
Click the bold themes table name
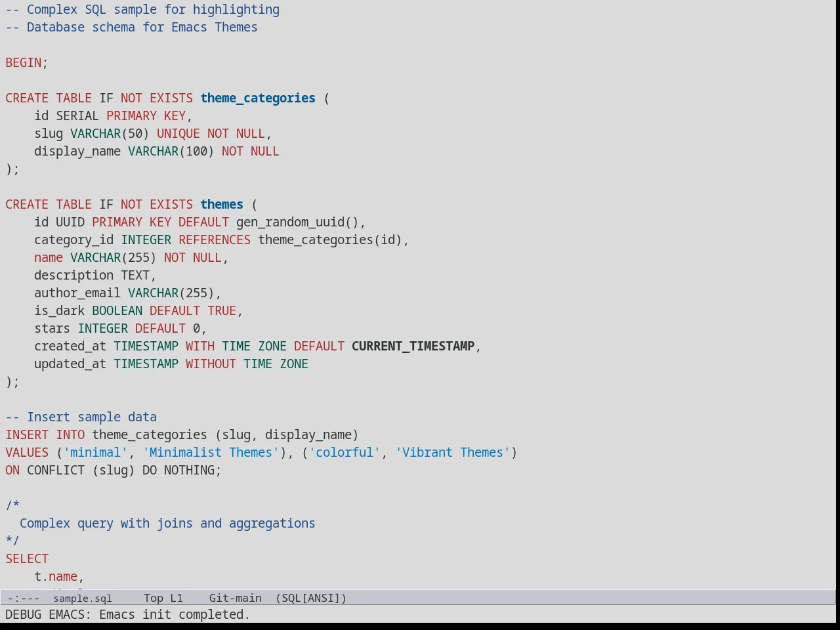[222, 205]
